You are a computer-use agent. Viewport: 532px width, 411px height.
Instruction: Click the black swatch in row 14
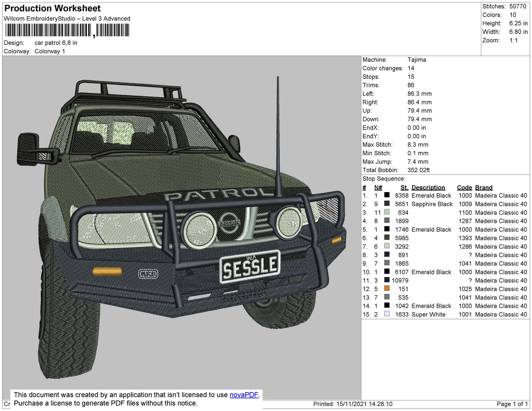[387, 305]
